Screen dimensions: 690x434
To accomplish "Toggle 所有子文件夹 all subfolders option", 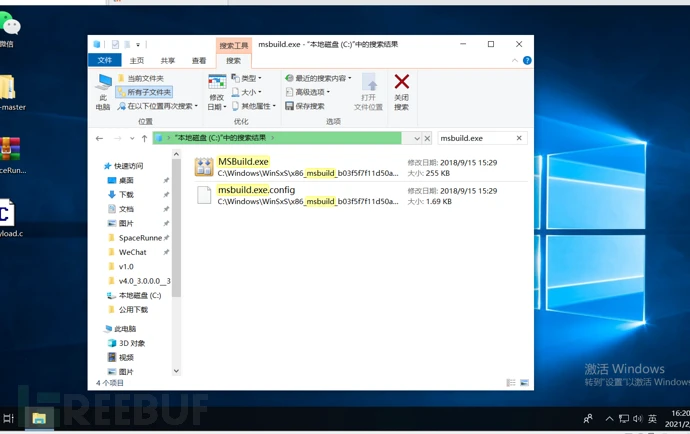I will 144,92.
